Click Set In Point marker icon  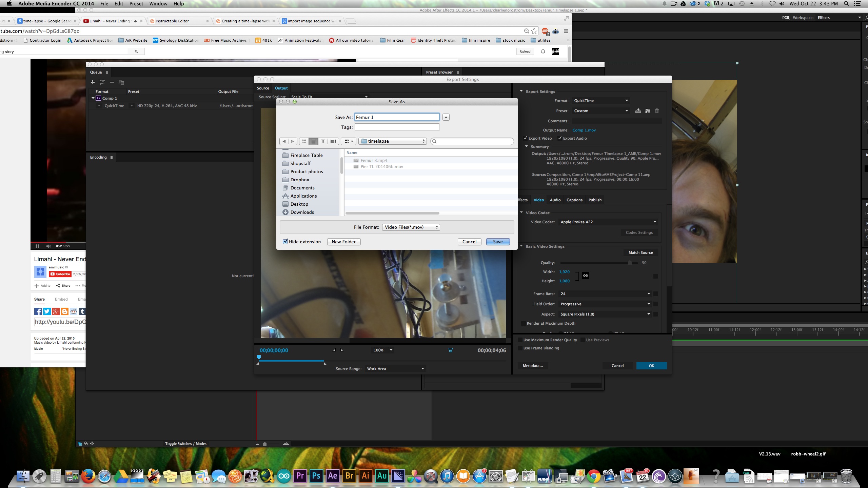pyautogui.click(x=334, y=350)
